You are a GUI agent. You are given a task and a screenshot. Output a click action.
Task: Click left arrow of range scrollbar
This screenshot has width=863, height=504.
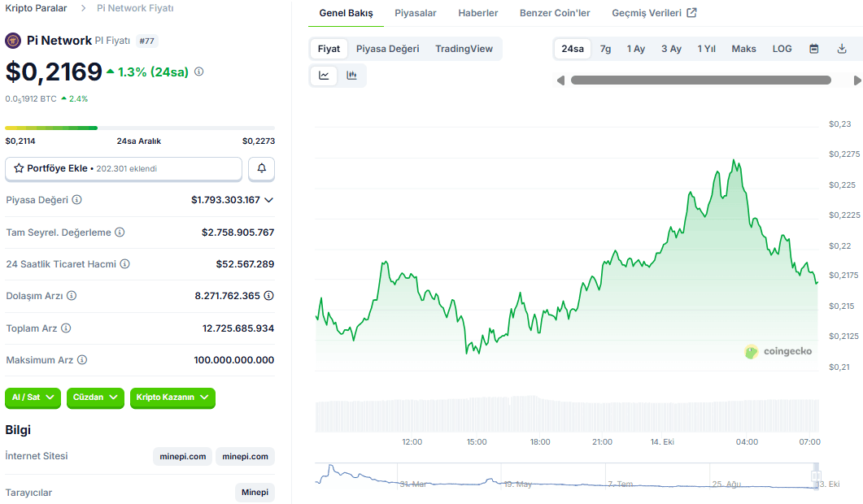[561, 80]
